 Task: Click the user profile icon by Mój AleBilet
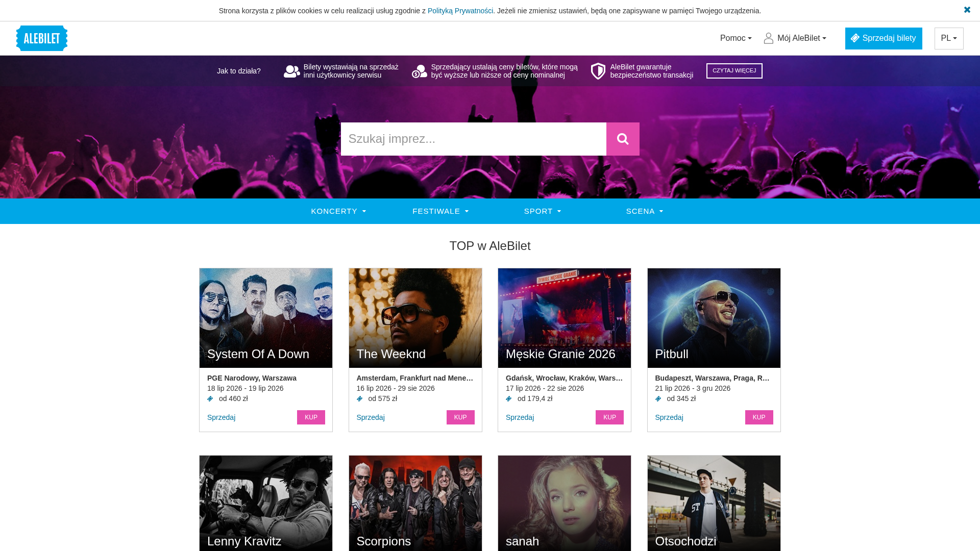pos(769,38)
